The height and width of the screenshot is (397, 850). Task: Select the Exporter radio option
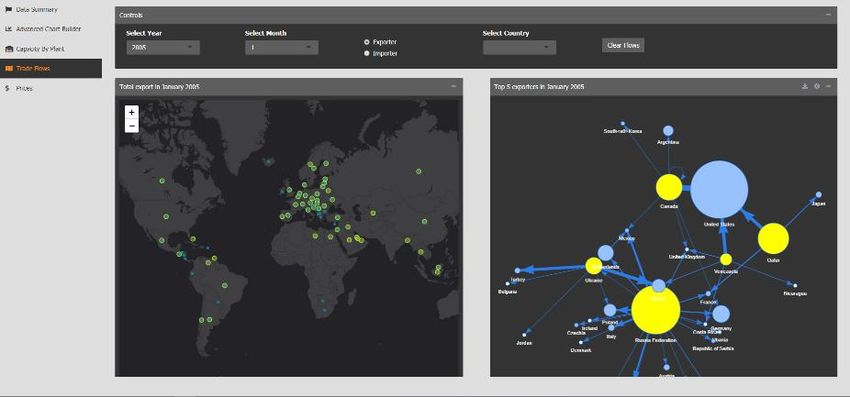point(367,42)
